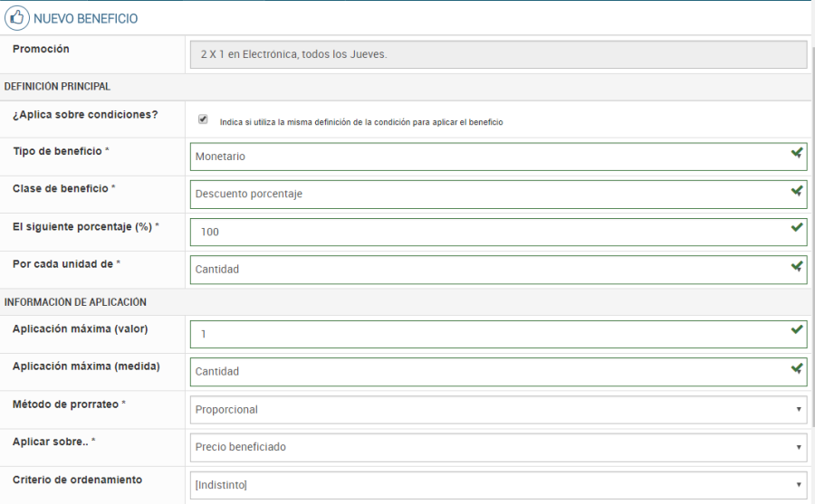The height and width of the screenshot is (504, 815).
Task: Click the green checkmark in Clase de beneficio
Action: [x=796, y=191]
